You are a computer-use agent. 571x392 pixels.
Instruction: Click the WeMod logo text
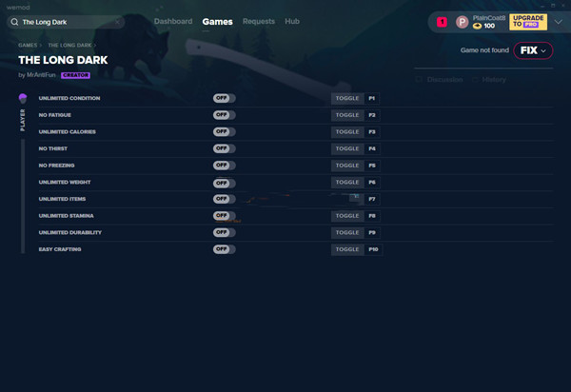(18, 8)
